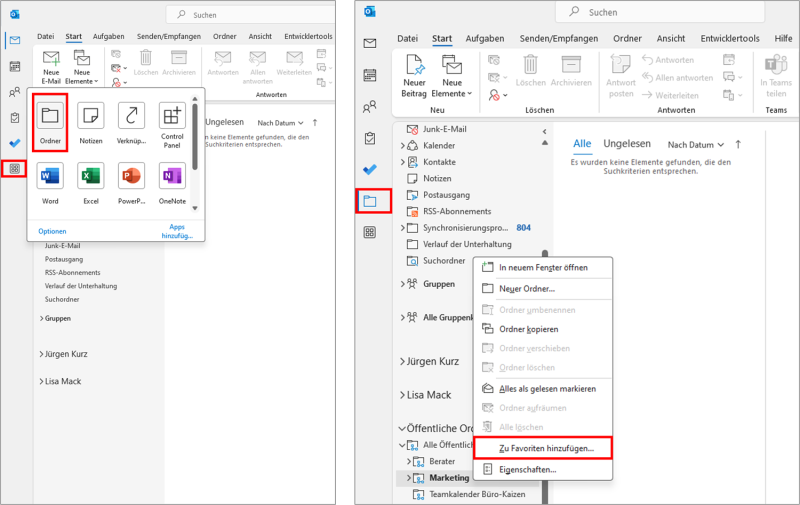Click Apps hinzufügen link in flyout
The image size is (800, 505).
point(177,231)
